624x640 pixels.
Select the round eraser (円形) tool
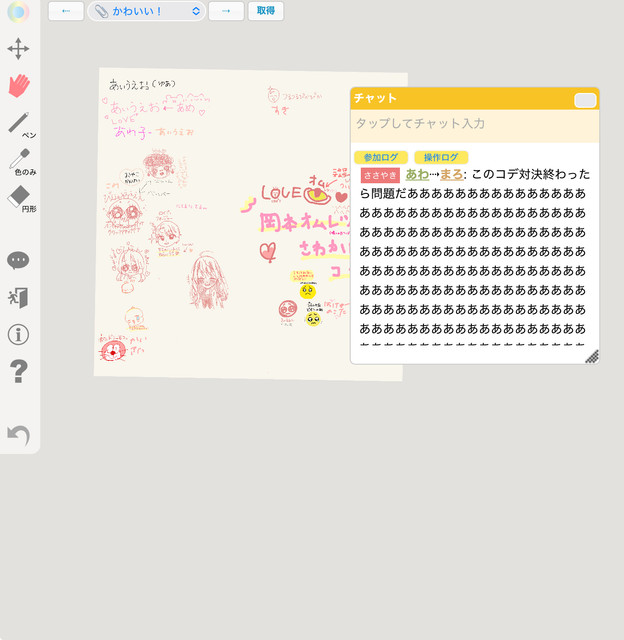pyautogui.click(x=18, y=196)
